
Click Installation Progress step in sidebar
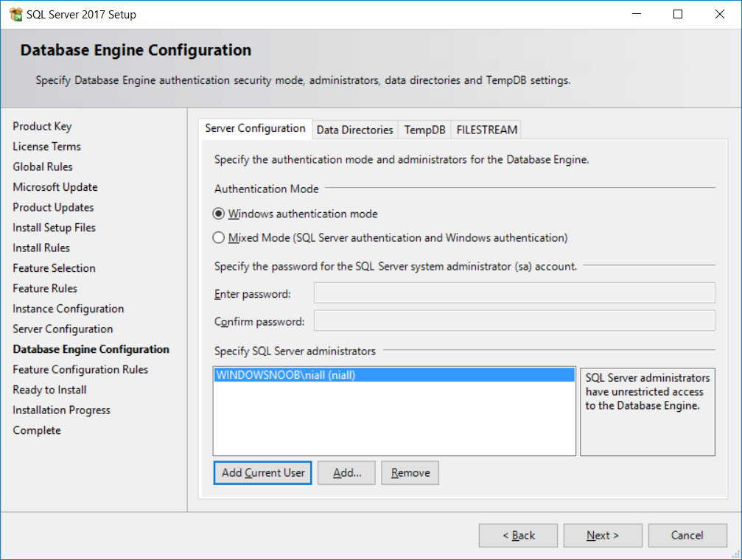[61, 410]
